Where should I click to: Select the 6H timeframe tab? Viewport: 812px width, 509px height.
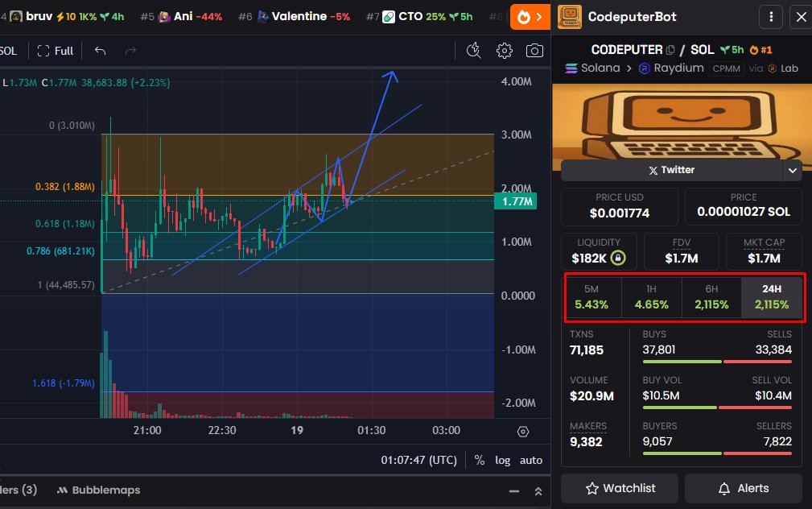tap(711, 297)
